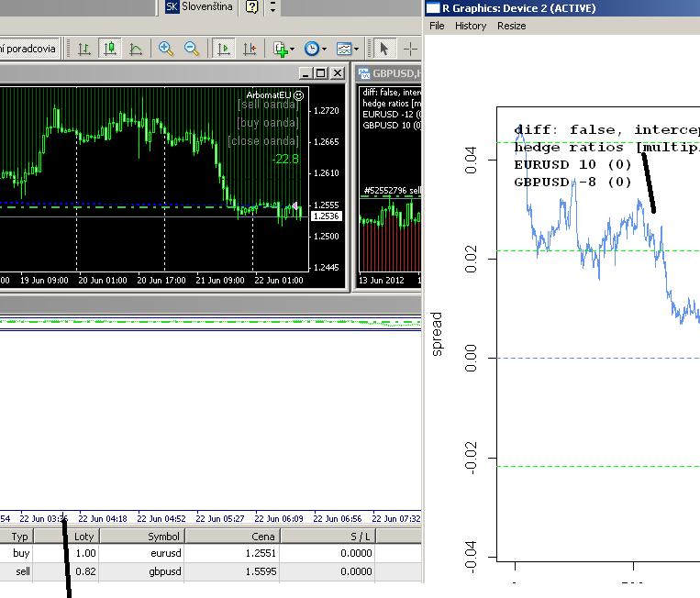
Task: Zoom in on the chart
Action: tap(166, 49)
